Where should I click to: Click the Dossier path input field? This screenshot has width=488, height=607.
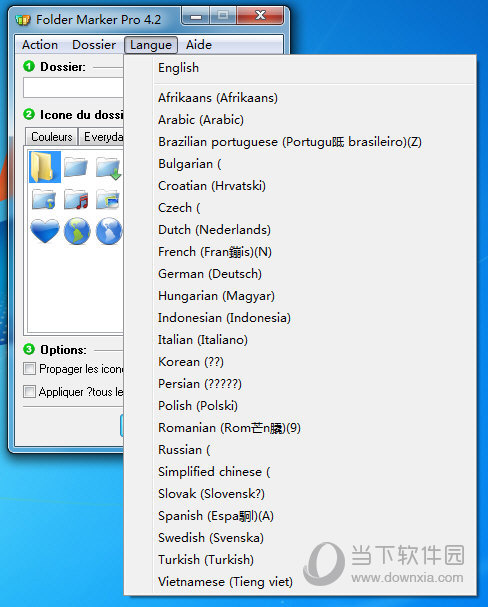73,87
